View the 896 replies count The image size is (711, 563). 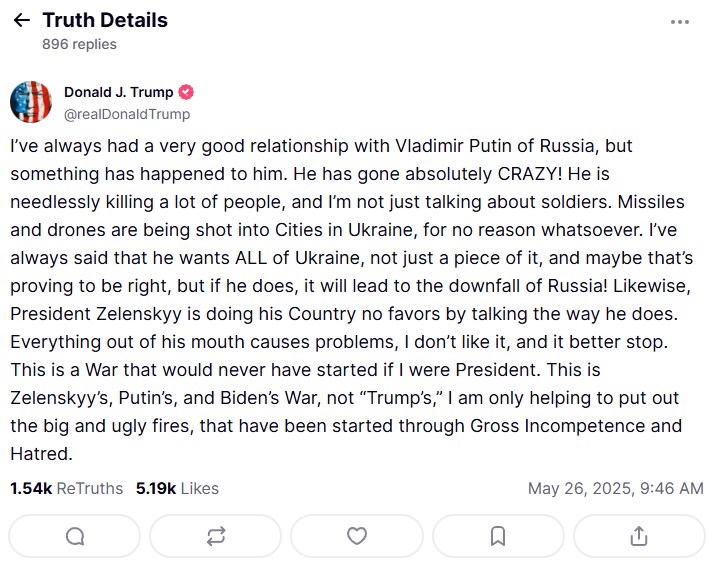pos(79,44)
